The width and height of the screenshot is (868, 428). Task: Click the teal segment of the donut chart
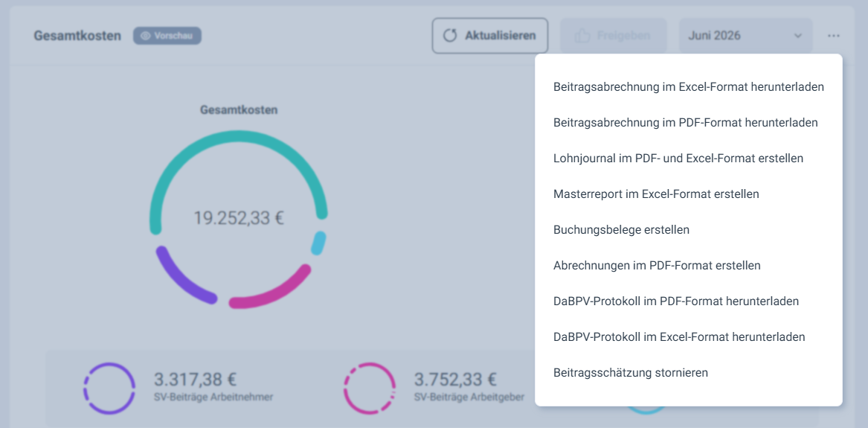pos(238,137)
